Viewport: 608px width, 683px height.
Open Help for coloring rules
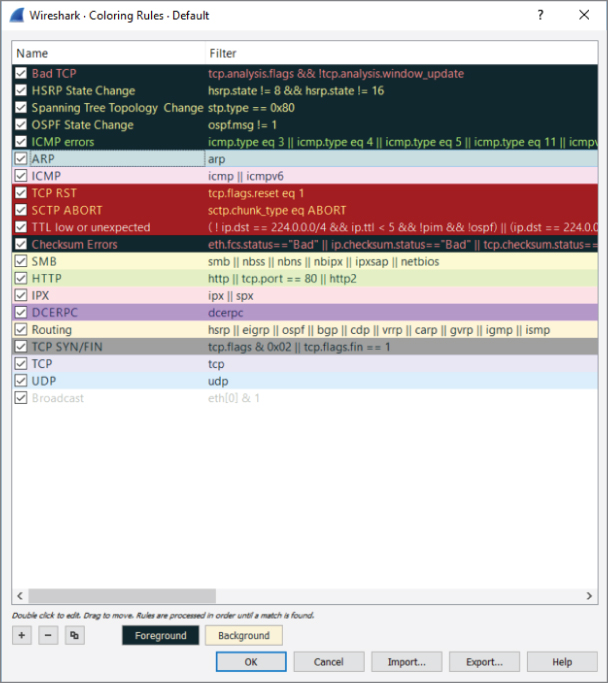point(562,662)
